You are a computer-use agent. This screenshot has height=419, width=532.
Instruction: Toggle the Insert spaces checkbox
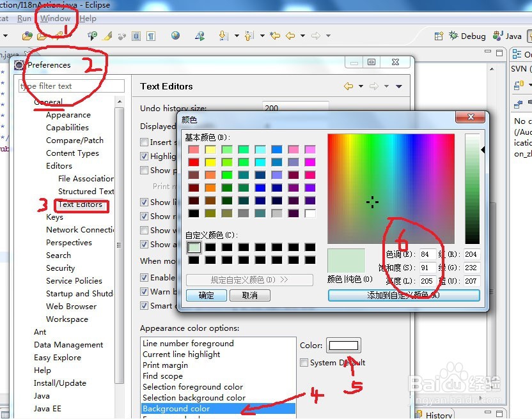(x=143, y=142)
